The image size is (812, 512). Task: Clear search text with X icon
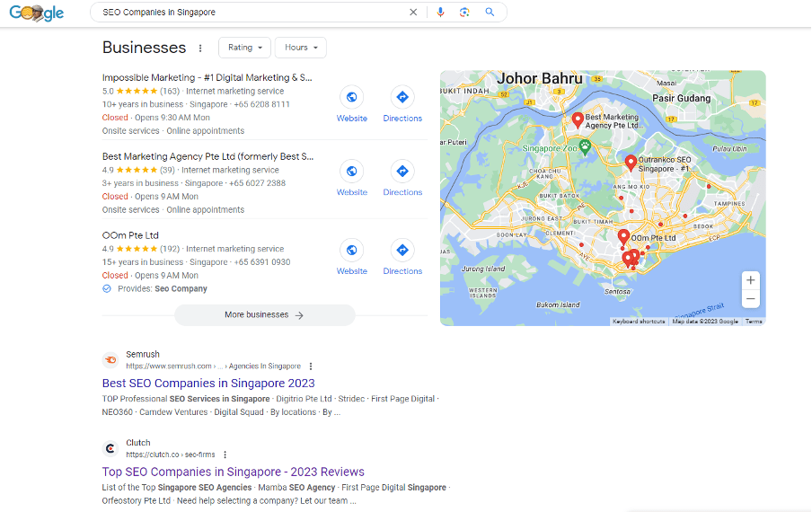pos(413,13)
